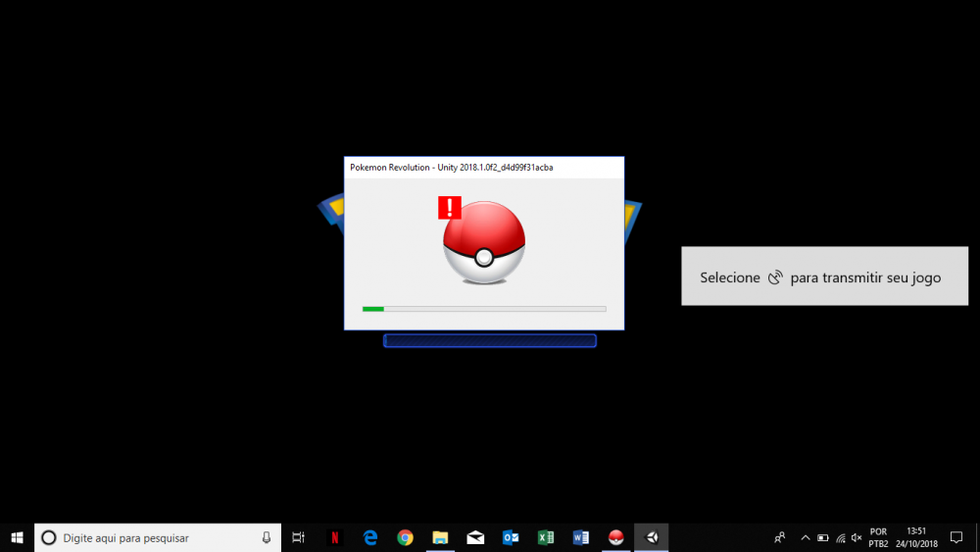Open the Windows Start menu
980x552 pixels.
17,537
